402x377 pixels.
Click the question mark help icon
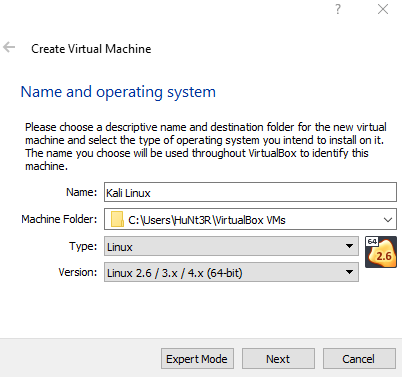[338, 9]
